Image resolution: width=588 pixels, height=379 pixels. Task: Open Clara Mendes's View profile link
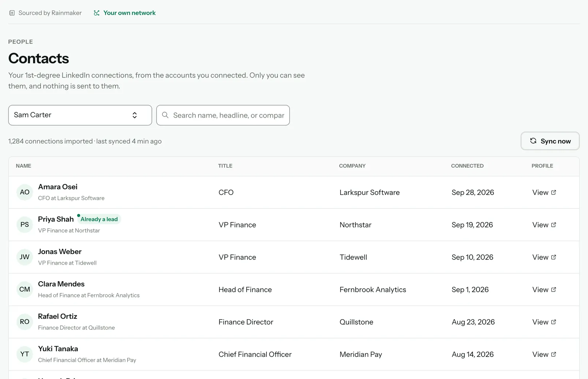(x=544, y=289)
